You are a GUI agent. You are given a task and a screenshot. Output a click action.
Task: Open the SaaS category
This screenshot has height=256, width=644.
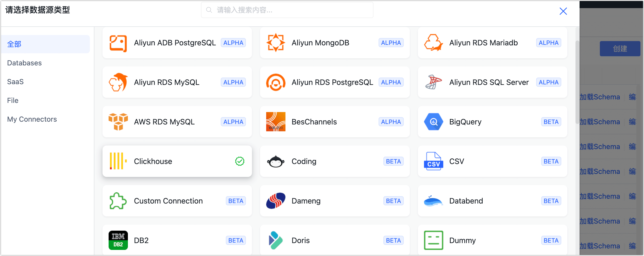(x=15, y=82)
